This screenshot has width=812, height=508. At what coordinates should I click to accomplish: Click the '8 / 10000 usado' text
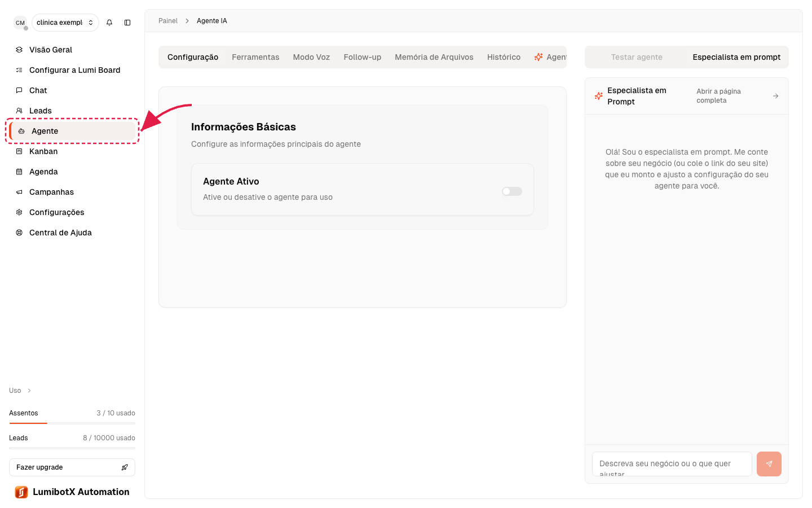point(109,438)
